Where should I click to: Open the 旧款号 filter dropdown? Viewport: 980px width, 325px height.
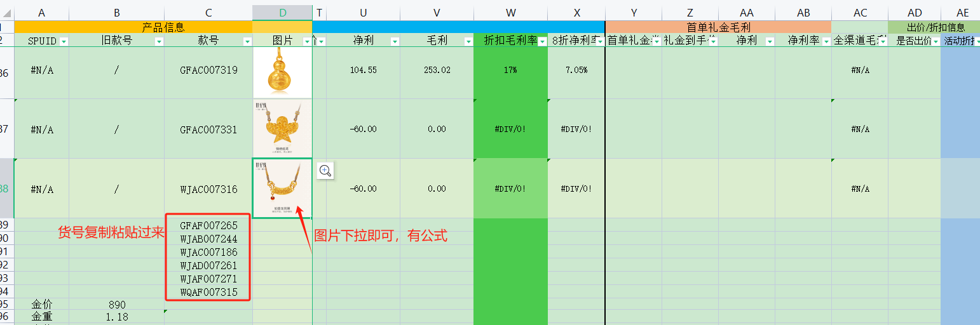(x=159, y=41)
